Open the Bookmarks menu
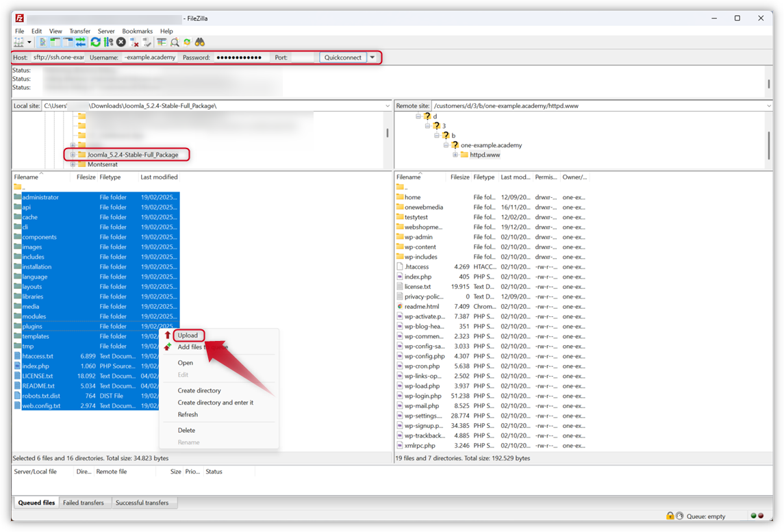 point(137,31)
